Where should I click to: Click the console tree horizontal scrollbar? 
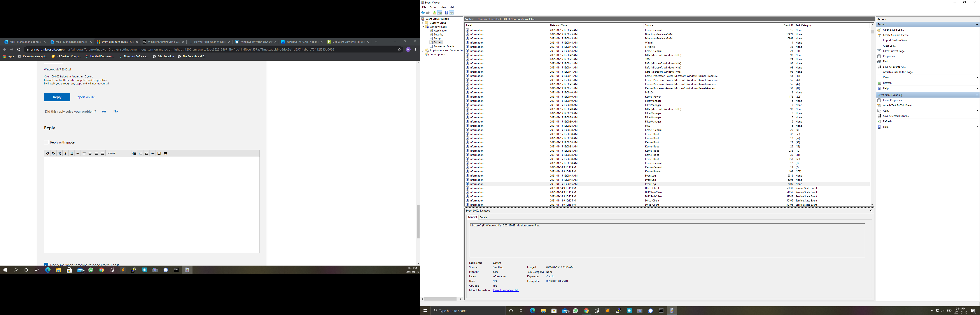pyautogui.click(x=441, y=299)
